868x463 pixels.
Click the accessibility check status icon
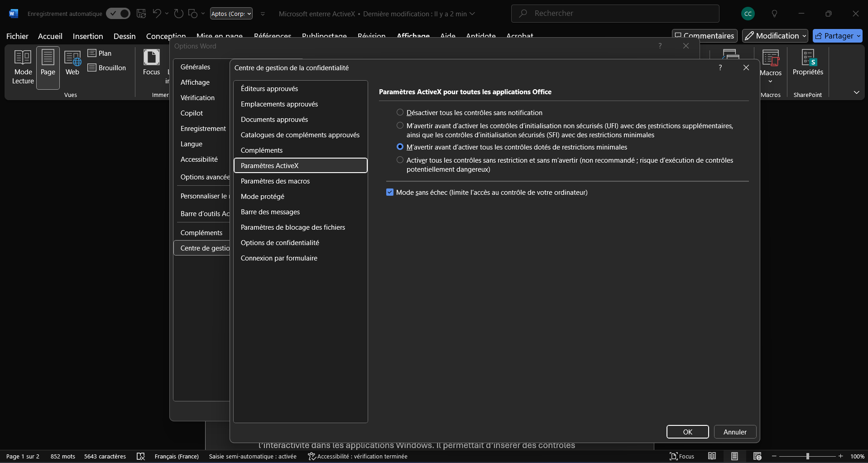(x=312, y=456)
